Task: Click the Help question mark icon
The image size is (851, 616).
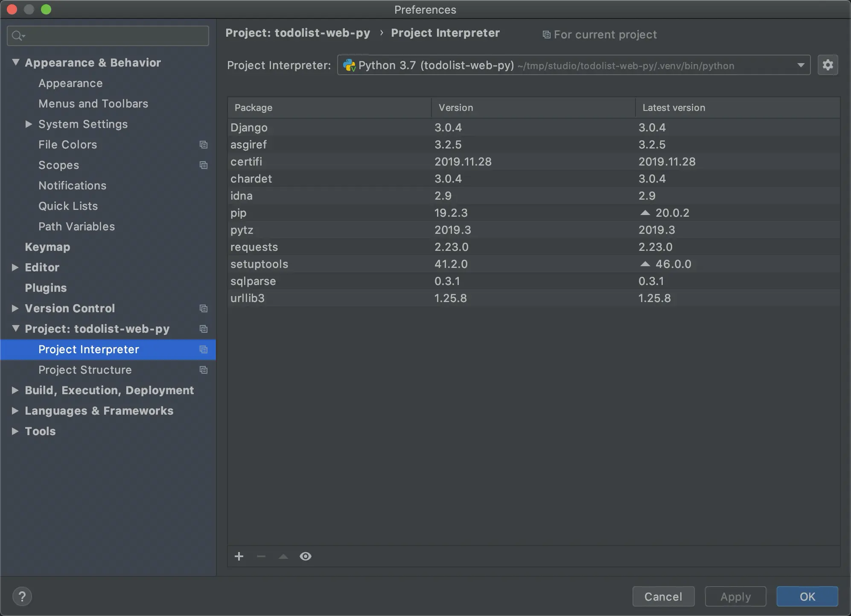Action: [22, 596]
